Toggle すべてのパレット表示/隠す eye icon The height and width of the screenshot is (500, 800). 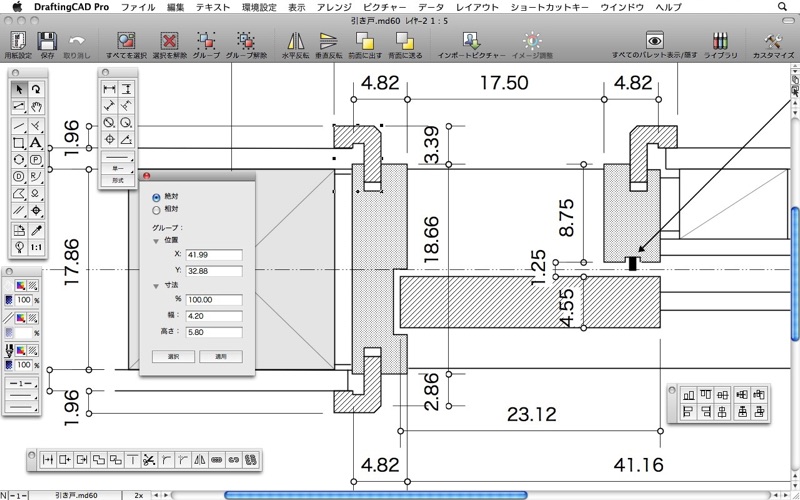pyautogui.click(x=655, y=41)
